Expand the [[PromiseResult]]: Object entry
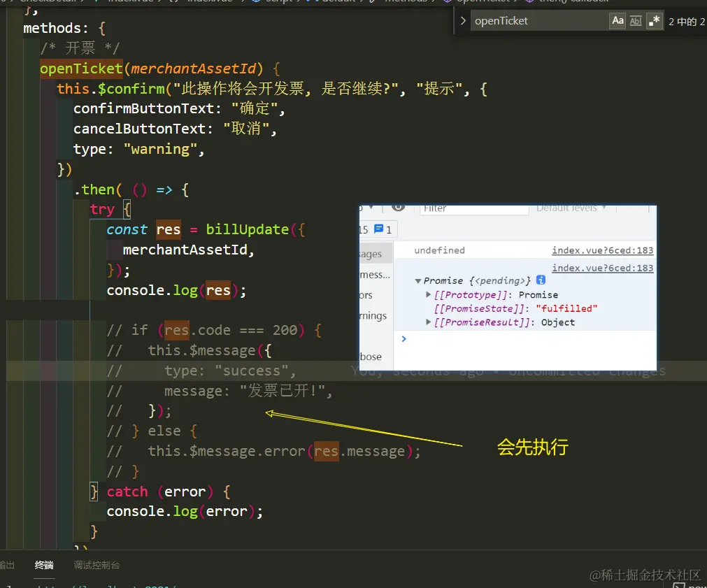This screenshot has width=707, height=588. click(x=429, y=322)
